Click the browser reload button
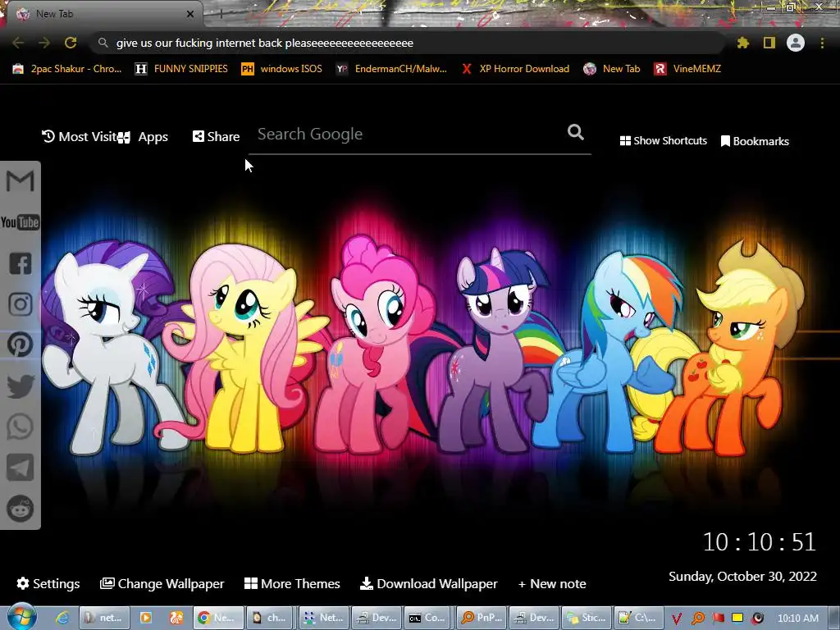This screenshot has height=630, width=840. point(71,43)
